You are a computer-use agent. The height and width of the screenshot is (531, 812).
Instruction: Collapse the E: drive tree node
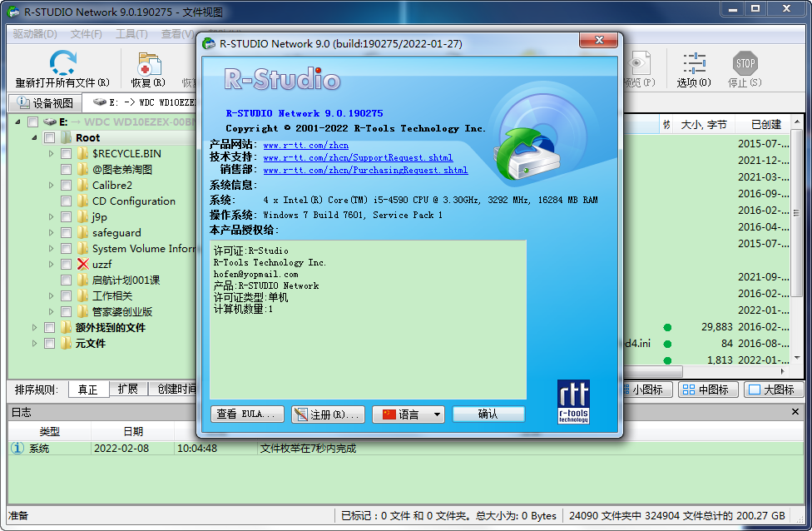tap(18, 122)
